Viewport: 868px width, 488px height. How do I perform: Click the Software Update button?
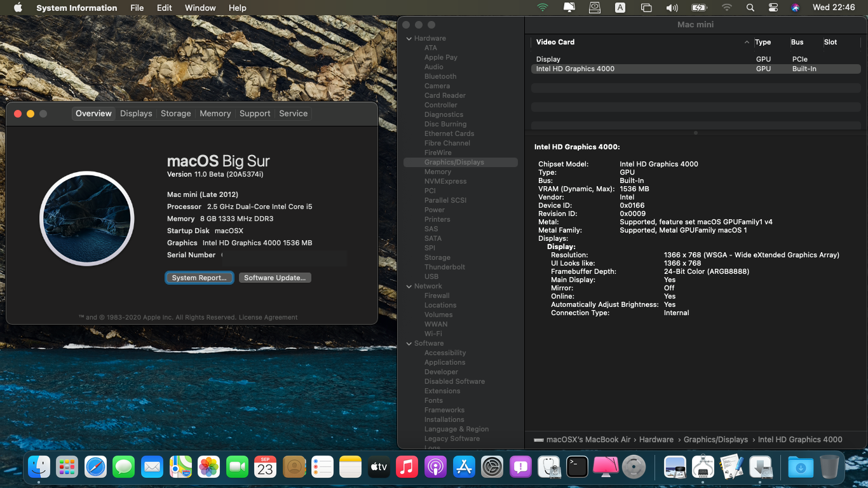pyautogui.click(x=275, y=278)
